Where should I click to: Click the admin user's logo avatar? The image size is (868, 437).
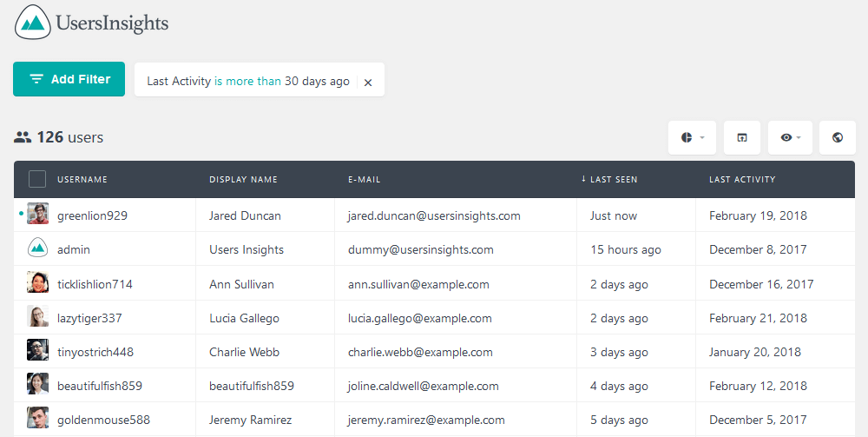point(37,248)
